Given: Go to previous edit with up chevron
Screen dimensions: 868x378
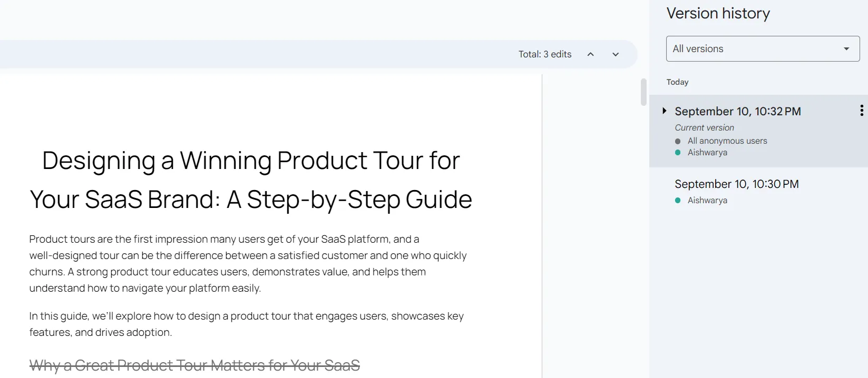Looking at the screenshot, I should [x=591, y=54].
